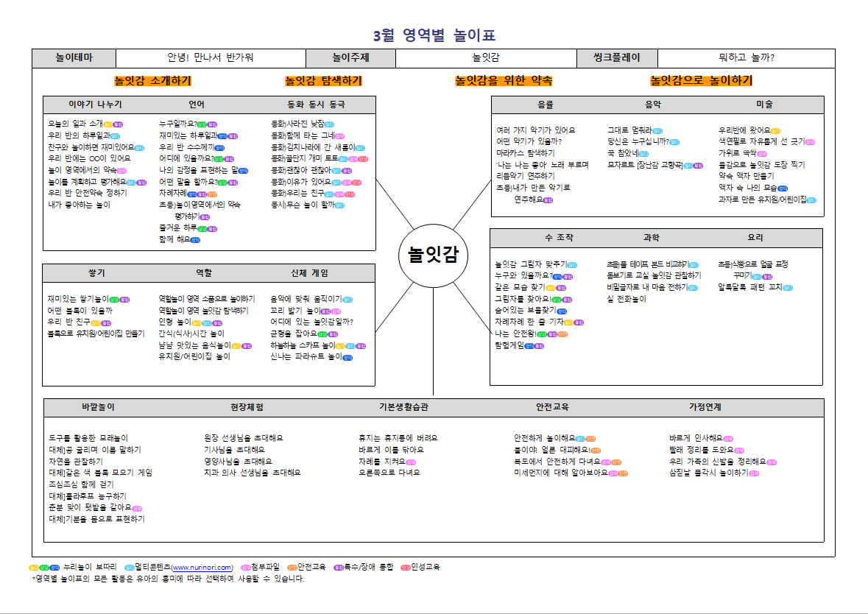Screen dimensions: 868x614
Task: Click the '놀이테마' header cell
Action: (x=74, y=57)
